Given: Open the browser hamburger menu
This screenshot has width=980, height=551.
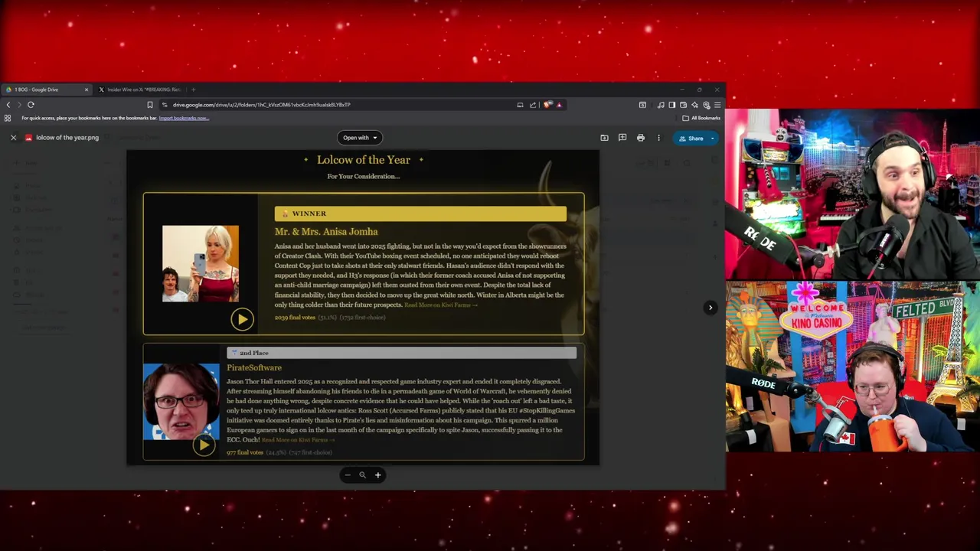Looking at the screenshot, I should (717, 105).
